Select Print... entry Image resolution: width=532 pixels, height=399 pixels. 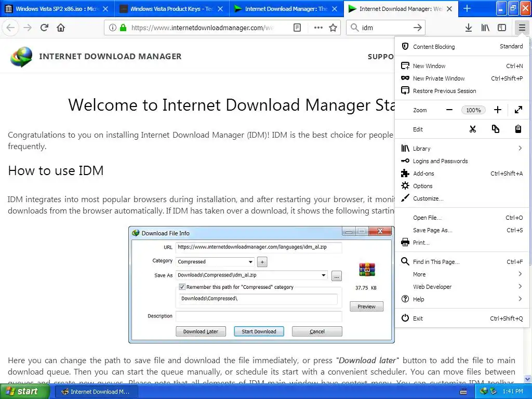[462, 243]
